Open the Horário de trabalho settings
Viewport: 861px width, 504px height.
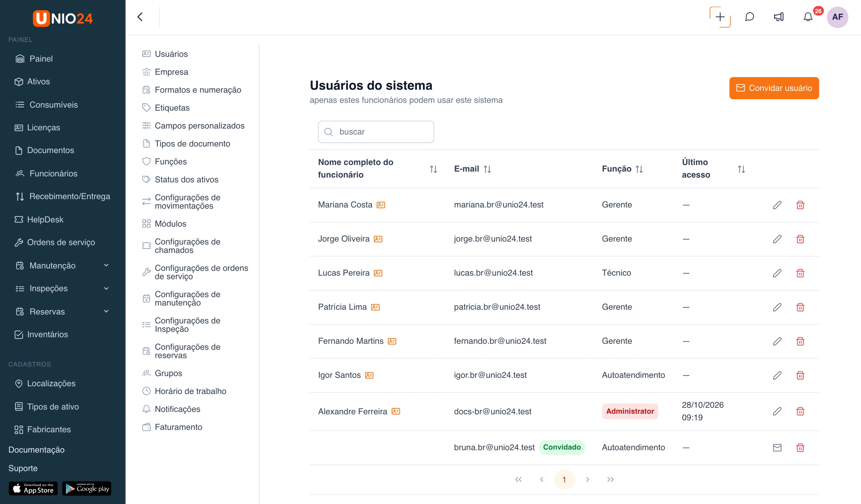click(190, 391)
